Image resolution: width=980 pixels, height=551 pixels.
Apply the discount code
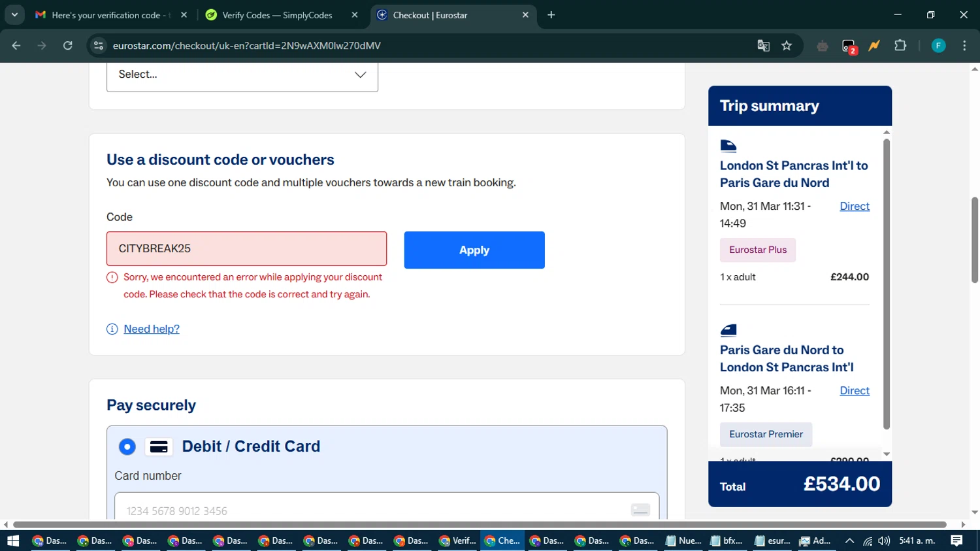click(x=474, y=250)
